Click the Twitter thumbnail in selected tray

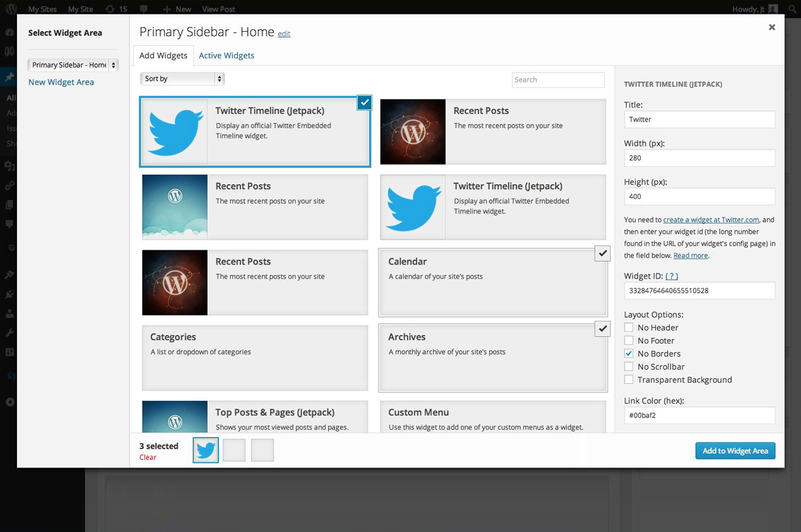click(x=206, y=451)
